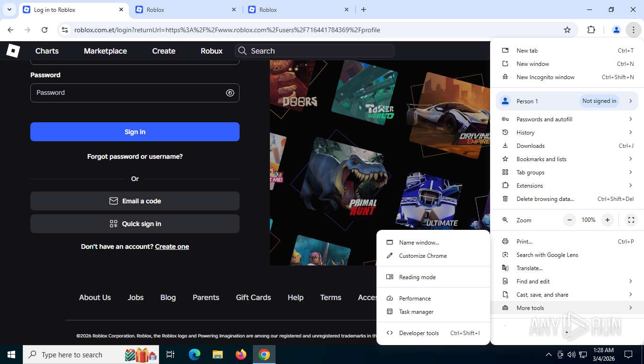Click the Email a code button
Viewport: 644px width, 364px height.
pyautogui.click(x=135, y=201)
